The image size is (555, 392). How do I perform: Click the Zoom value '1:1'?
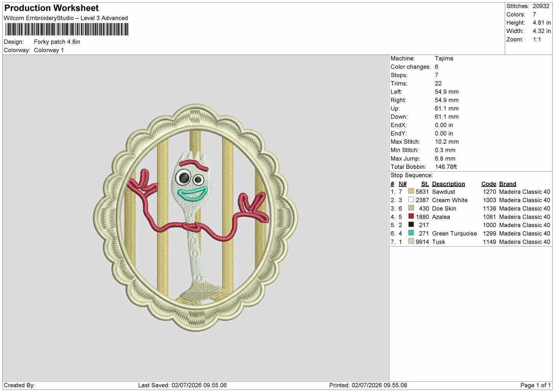click(537, 40)
